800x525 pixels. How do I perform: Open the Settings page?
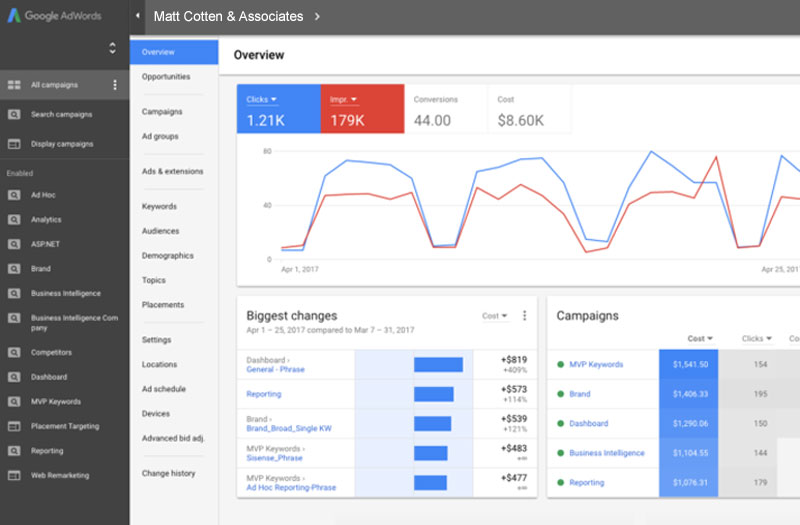(x=156, y=340)
